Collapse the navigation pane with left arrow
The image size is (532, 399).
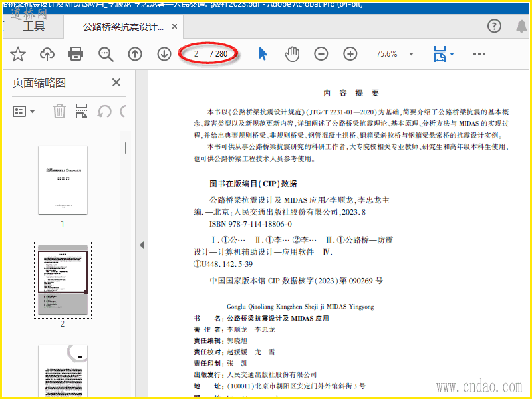142,245
